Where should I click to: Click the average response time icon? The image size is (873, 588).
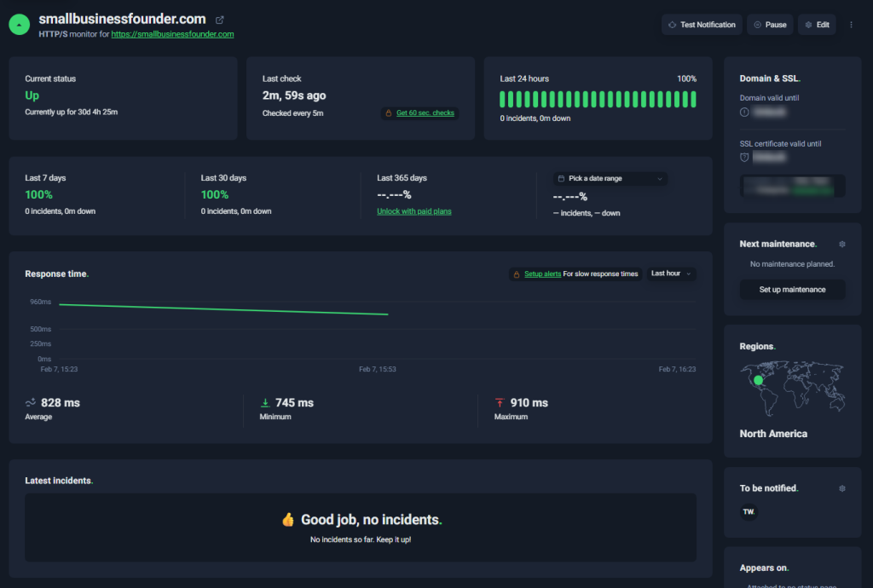(x=31, y=402)
